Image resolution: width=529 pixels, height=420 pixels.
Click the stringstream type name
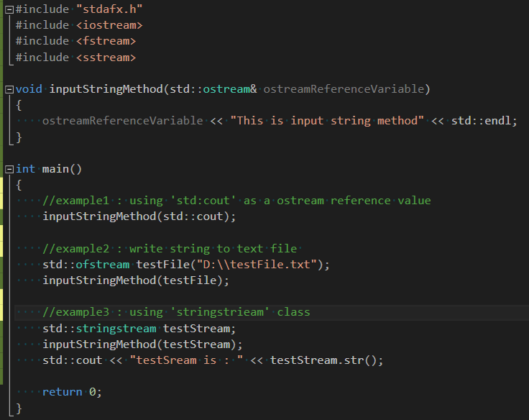click(116, 329)
